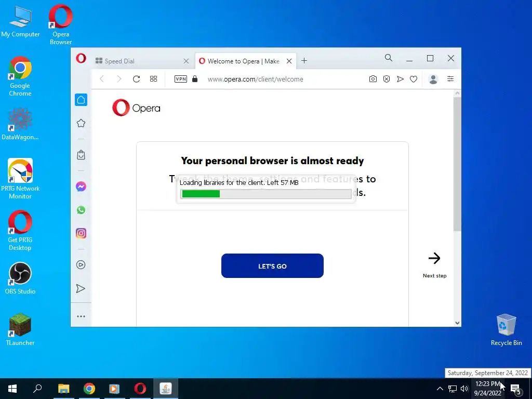Toggle the VPN badge in address bar
The width and height of the screenshot is (532, 399).
(x=180, y=79)
